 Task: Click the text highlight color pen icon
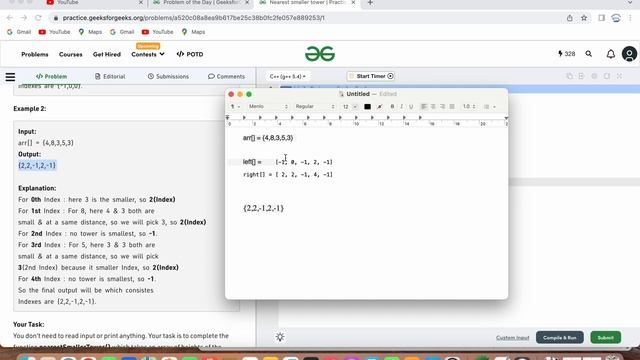(x=380, y=107)
